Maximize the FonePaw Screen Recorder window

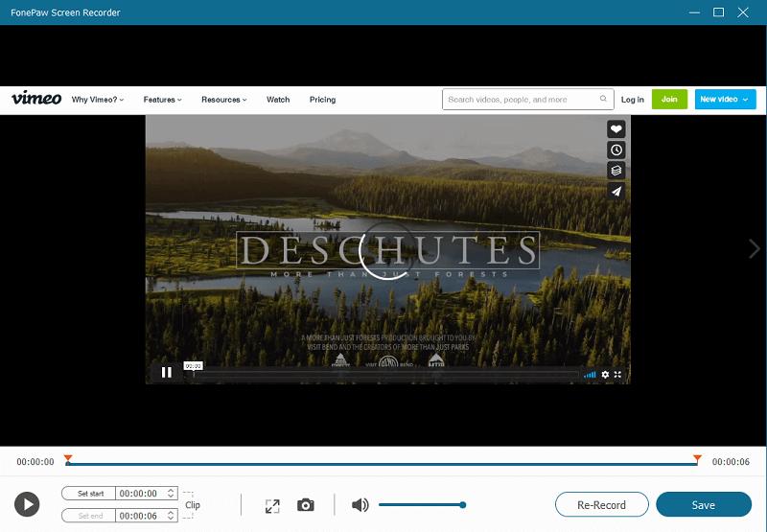[718, 12]
